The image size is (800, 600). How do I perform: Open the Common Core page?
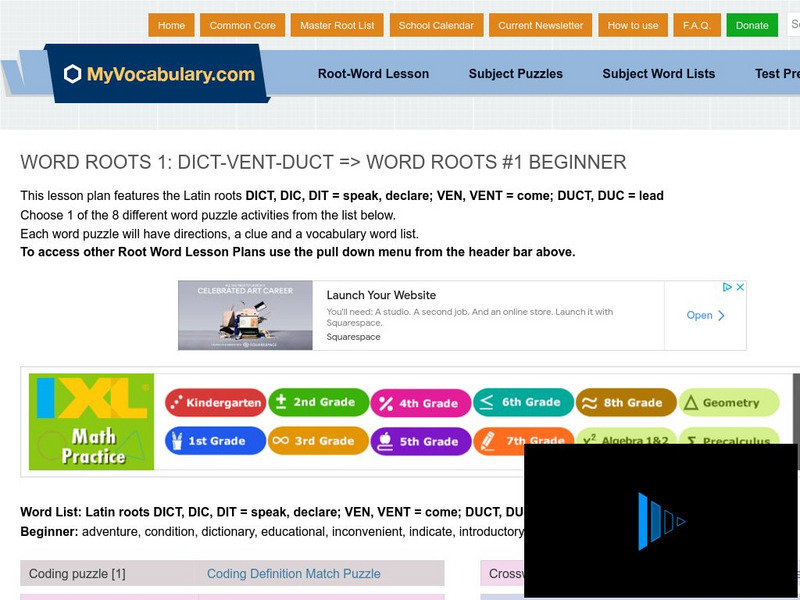242,25
